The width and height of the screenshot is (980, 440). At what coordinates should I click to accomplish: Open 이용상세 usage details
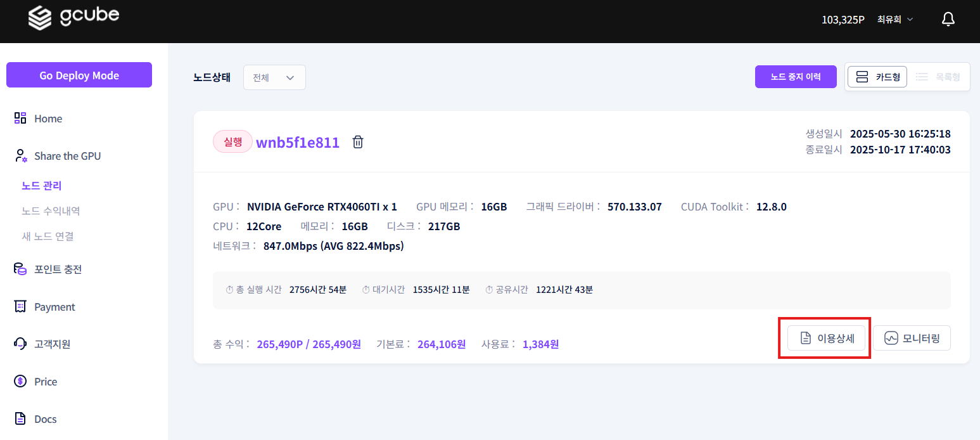tap(826, 338)
